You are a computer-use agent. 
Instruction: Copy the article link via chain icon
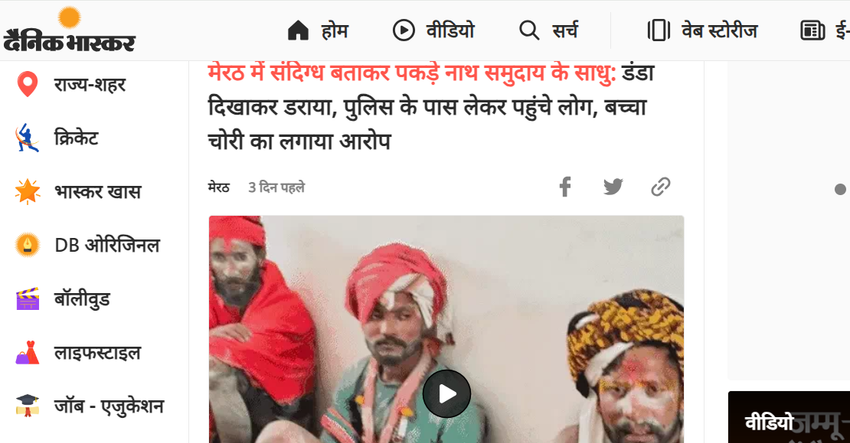[660, 187]
